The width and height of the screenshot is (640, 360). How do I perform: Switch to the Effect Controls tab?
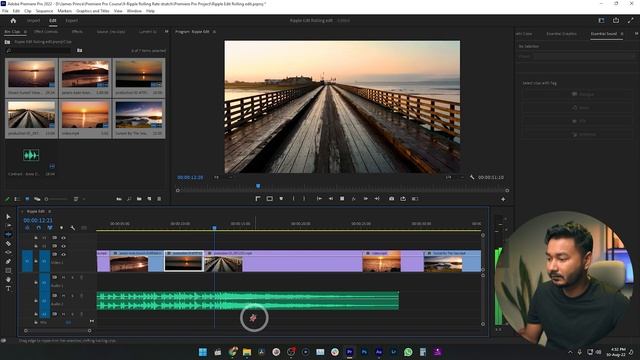(x=46, y=31)
